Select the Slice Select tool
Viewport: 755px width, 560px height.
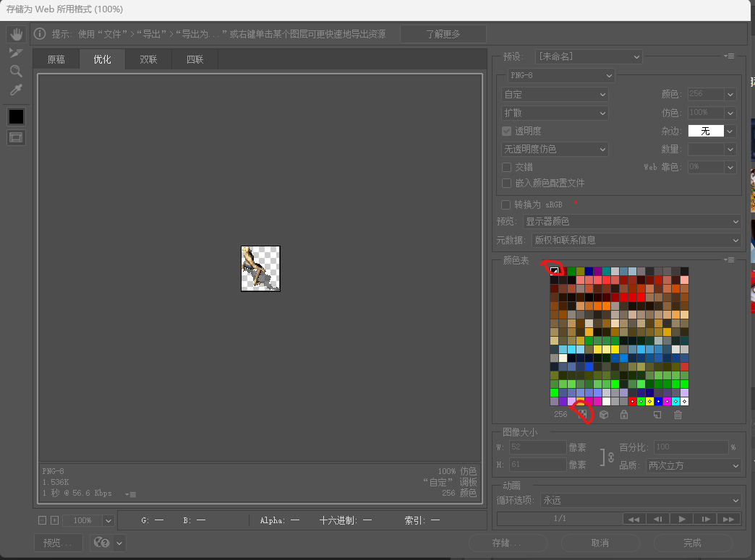(16, 52)
